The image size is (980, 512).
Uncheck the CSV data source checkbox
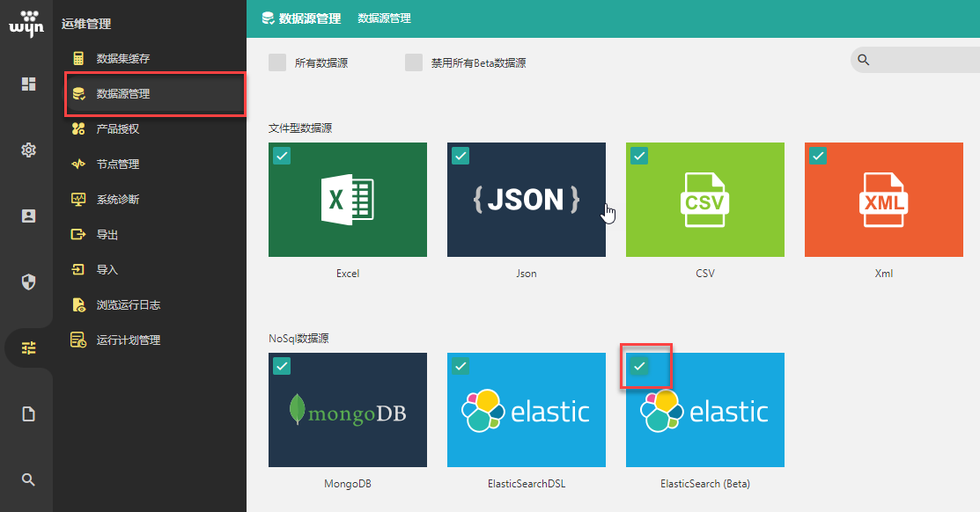pyautogui.click(x=639, y=156)
